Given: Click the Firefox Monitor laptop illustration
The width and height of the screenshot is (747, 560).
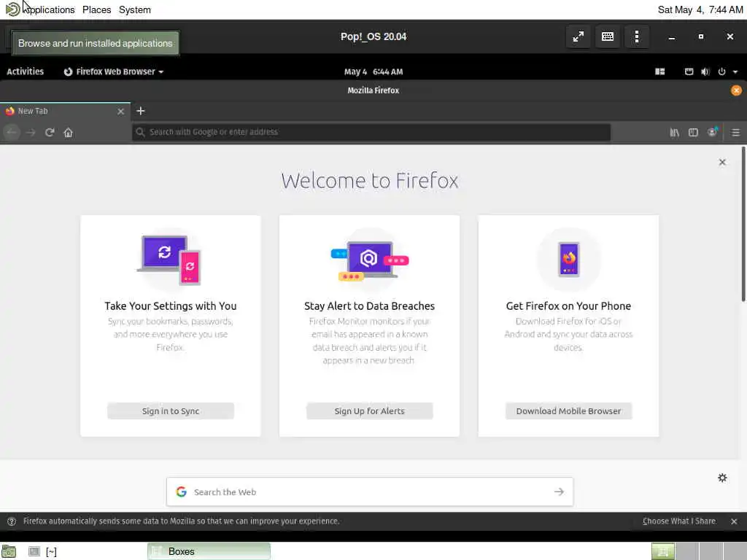Looking at the screenshot, I should tap(370, 260).
